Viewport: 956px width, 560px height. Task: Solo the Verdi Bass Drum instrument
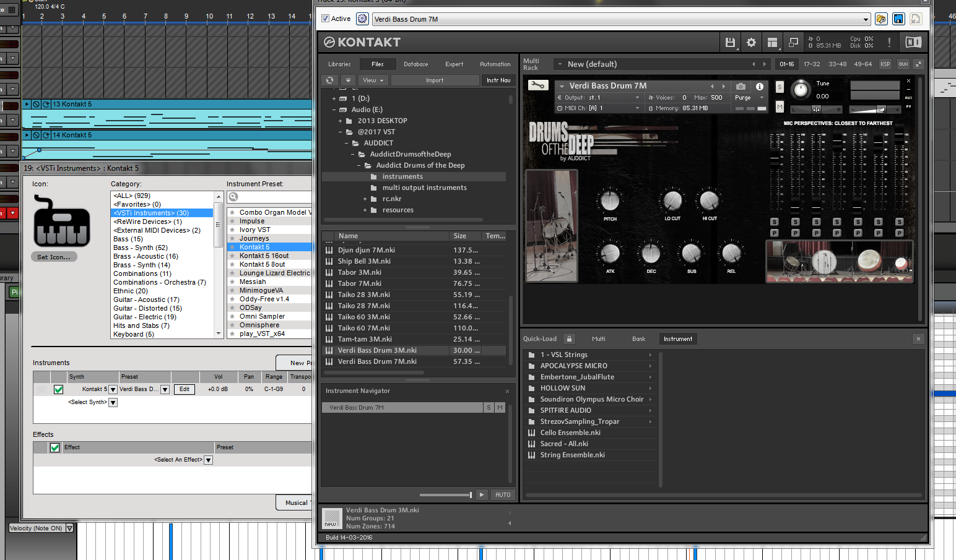click(780, 87)
